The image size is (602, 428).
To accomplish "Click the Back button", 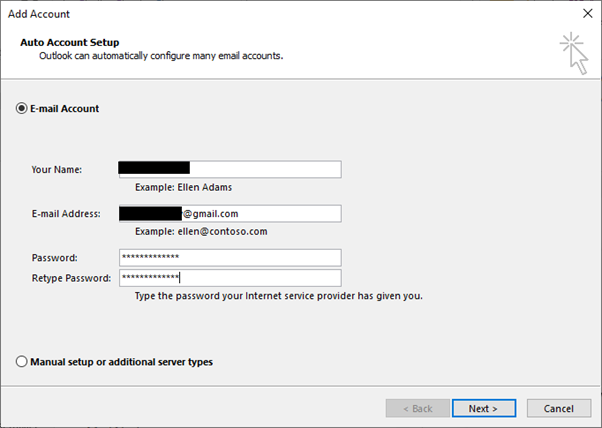I will click(416, 408).
